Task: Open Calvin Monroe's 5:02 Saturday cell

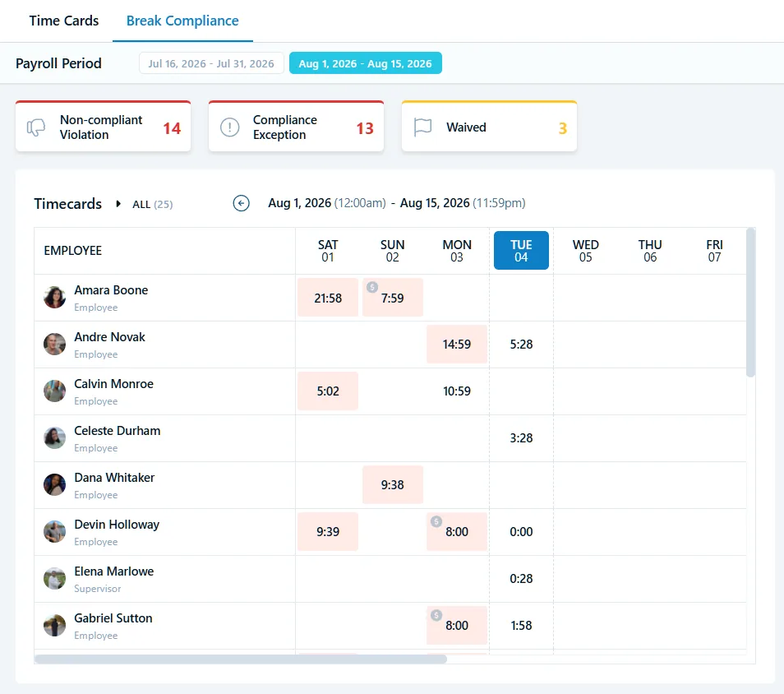Action: [328, 391]
